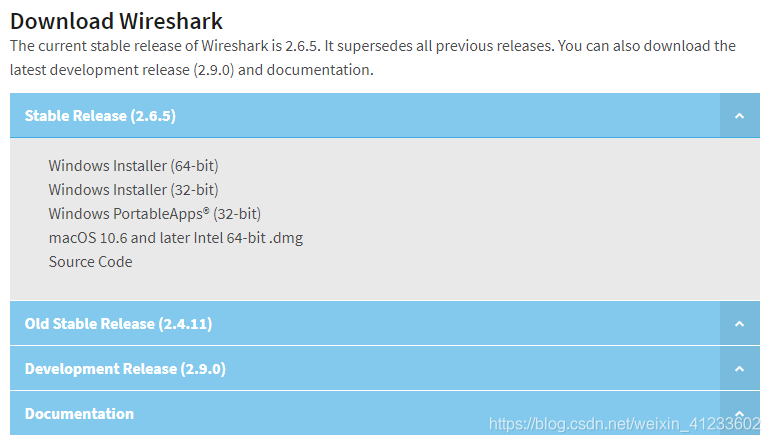Click the blog.csdn.net watermark URL
The image size is (771, 443).
click(x=624, y=423)
